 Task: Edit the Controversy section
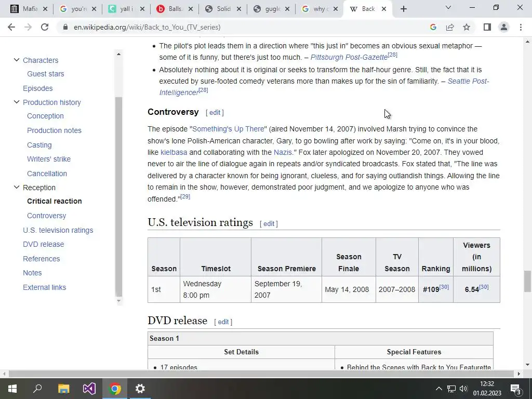pyautogui.click(x=215, y=113)
